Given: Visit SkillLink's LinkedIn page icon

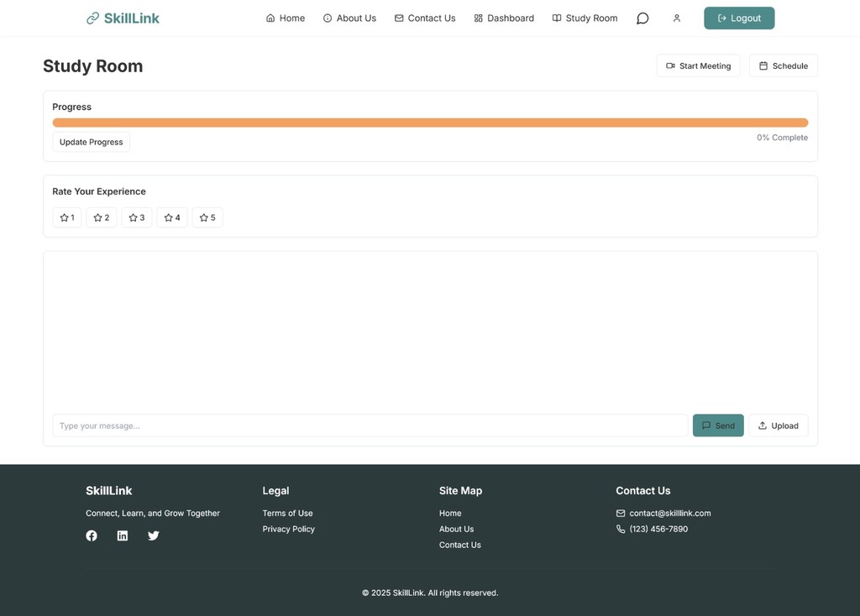Looking at the screenshot, I should pyautogui.click(x=123, y=535).
